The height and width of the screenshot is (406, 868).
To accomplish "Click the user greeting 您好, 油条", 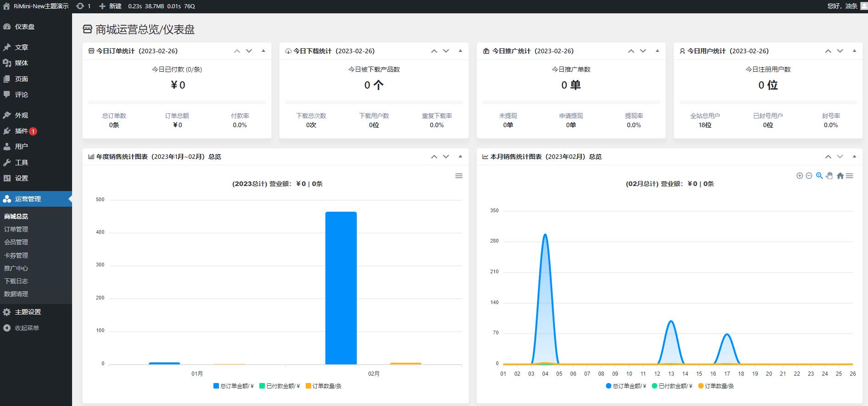I will click(x=842, y=6).
